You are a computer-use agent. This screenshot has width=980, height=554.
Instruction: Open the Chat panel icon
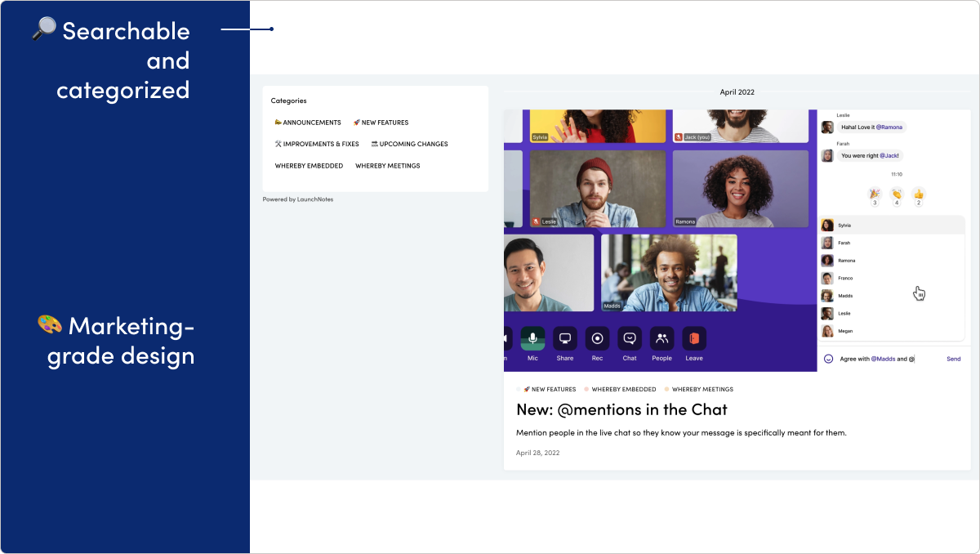point(629,338)
